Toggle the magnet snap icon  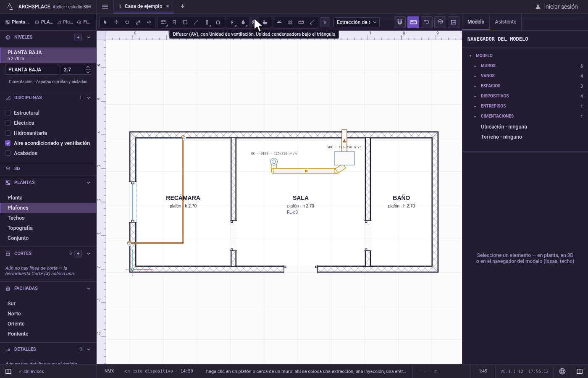(x=400, y=22)
